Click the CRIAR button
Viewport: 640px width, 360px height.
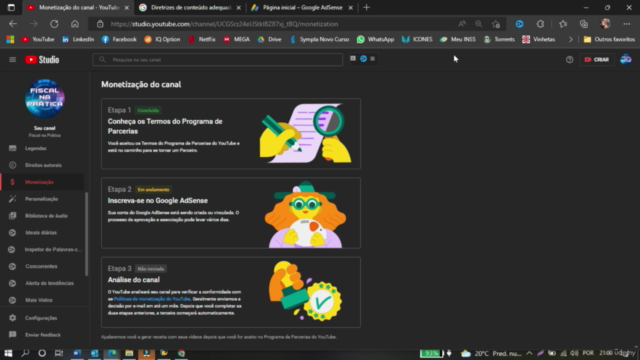pyautogui.click(x=597, y=60)
